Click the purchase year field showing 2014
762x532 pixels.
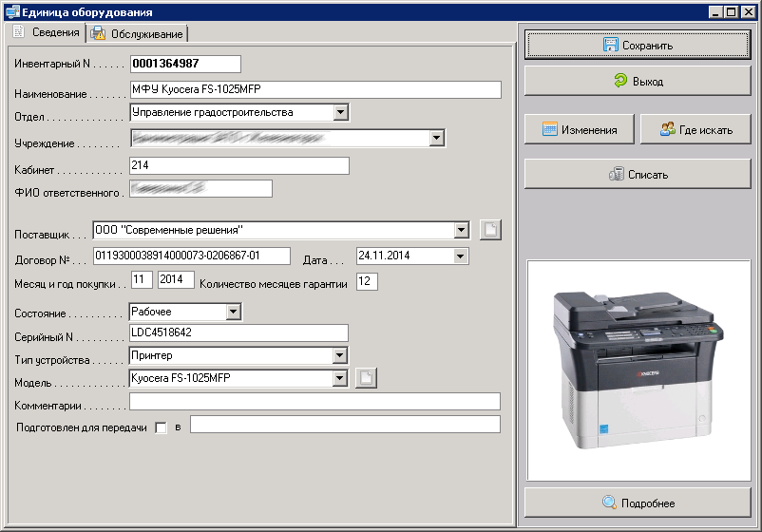[176, 280]
